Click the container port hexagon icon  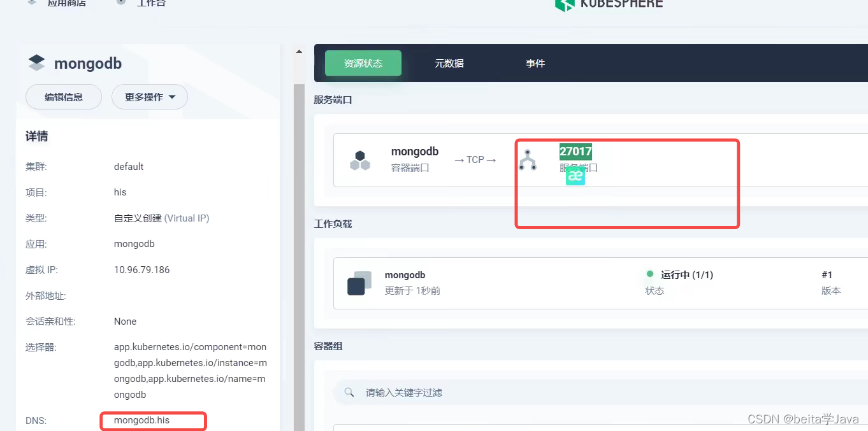360,160
